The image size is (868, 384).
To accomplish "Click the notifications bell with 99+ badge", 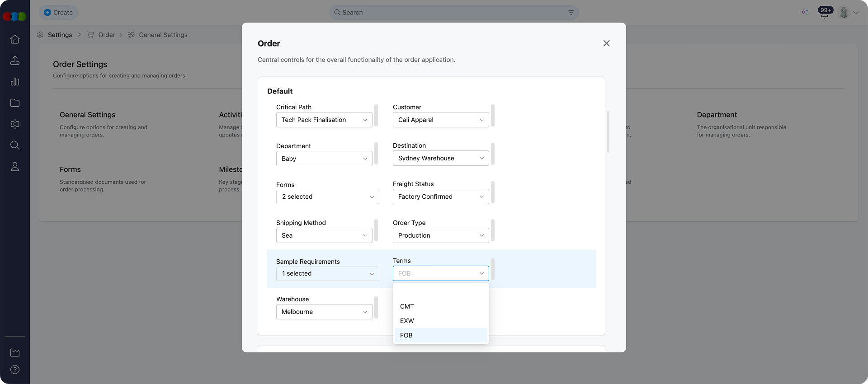I will pos(824,13).
